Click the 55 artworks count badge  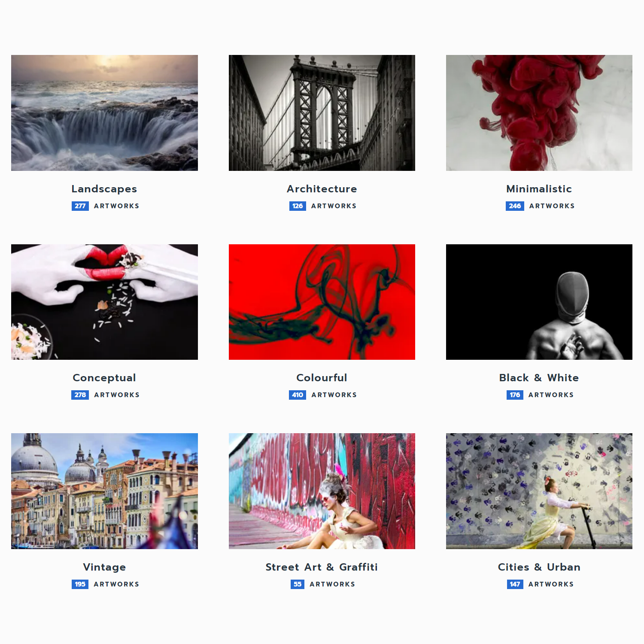pos(298,584)
